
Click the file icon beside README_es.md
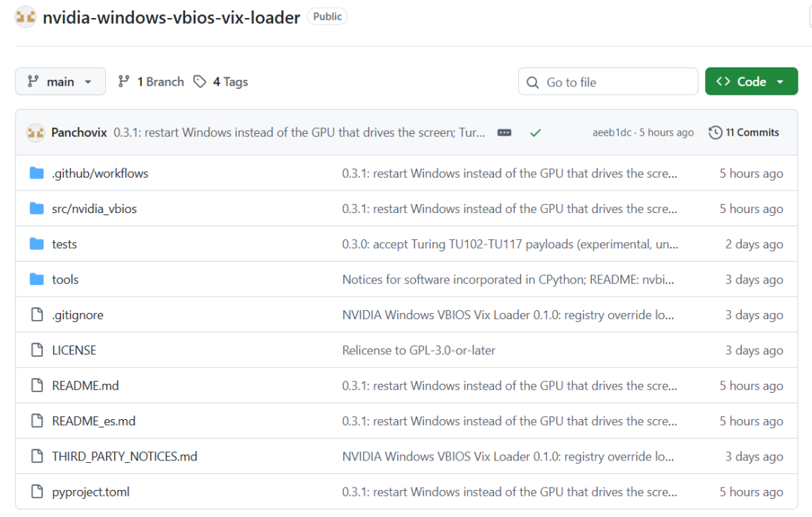(37, 421)
